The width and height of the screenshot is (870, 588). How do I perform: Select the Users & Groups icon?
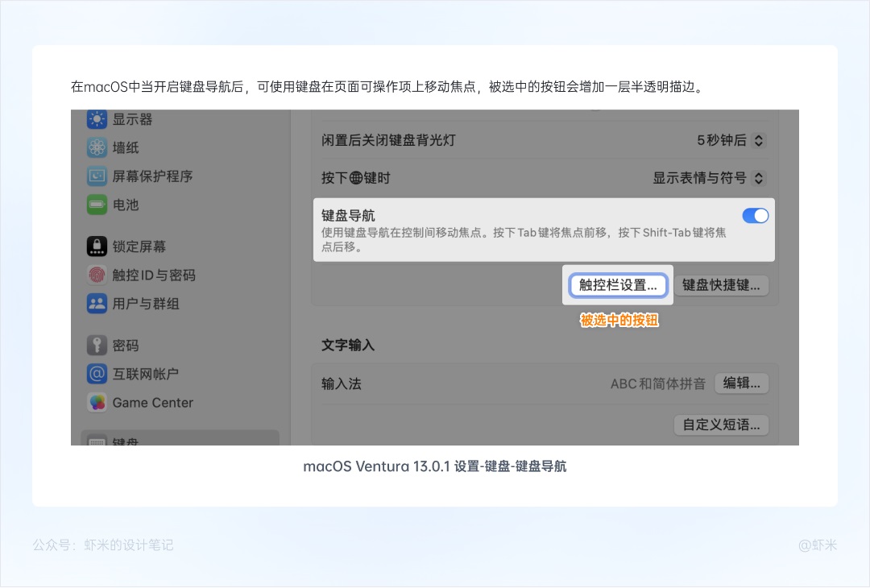coord(97,304)
